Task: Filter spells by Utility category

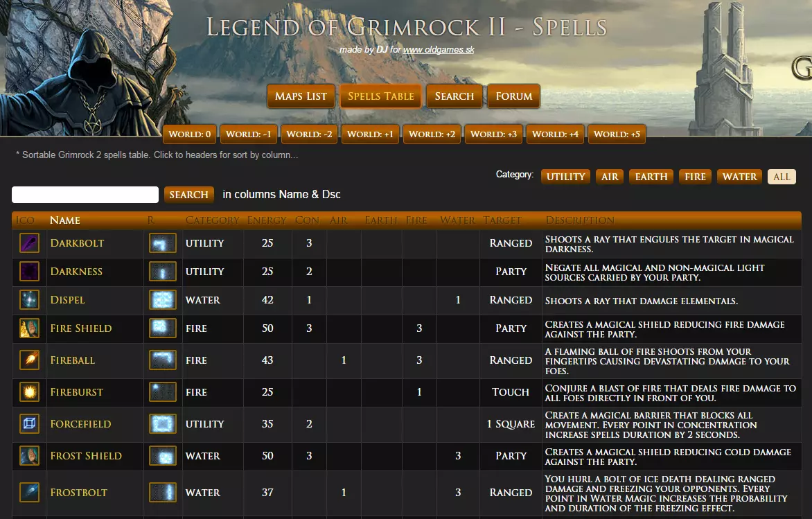Action: tap(565, 177)
